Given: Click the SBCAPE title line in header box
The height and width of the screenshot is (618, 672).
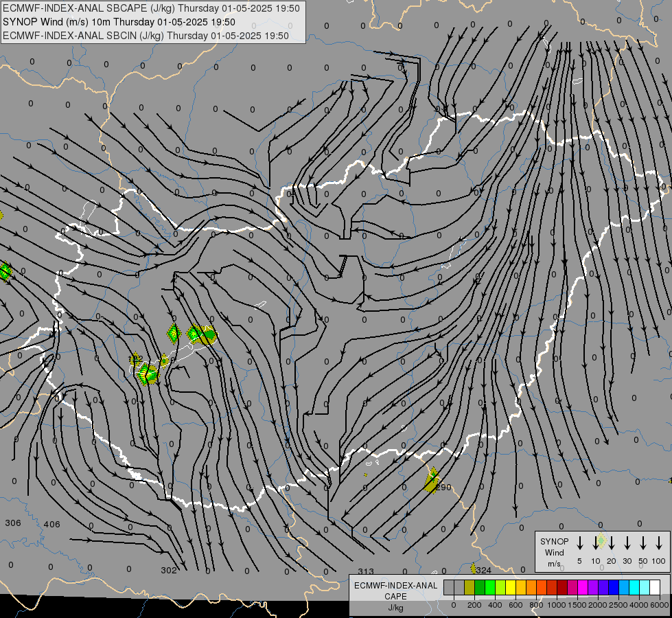Looking at the screenshot, I should click(x=151, y=8).
